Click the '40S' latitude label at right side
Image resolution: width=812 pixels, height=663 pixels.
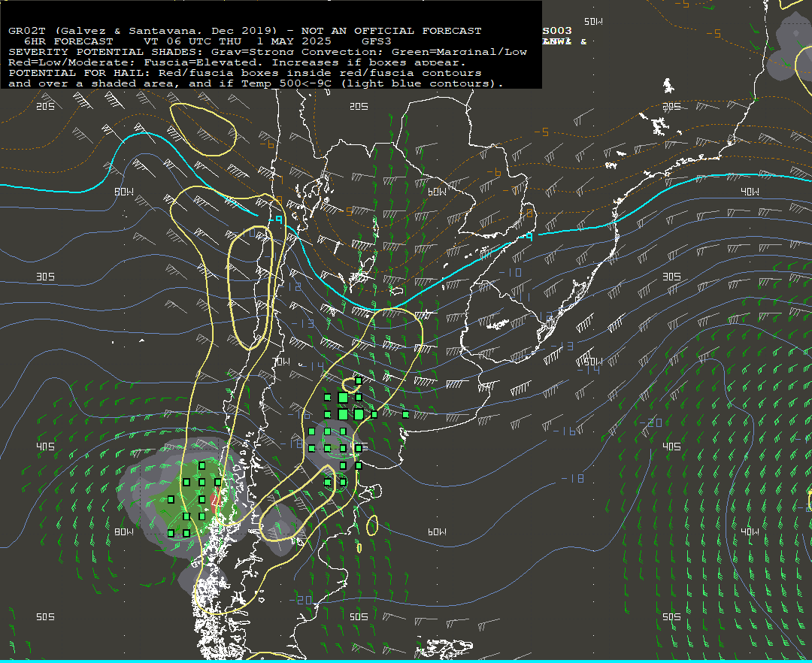pyautogui.click(x=671, y=447)
